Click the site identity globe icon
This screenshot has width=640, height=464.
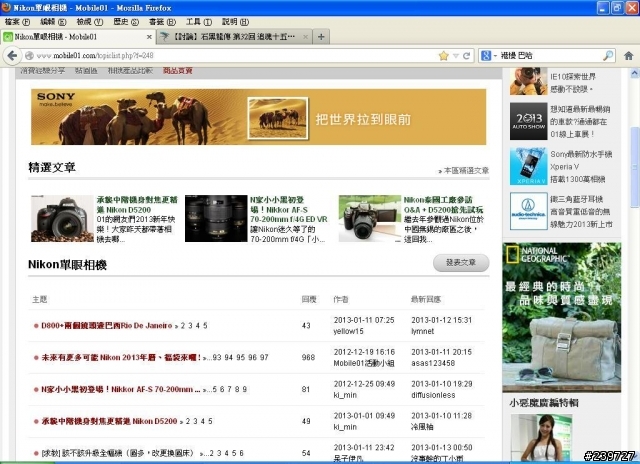[29, 56]
